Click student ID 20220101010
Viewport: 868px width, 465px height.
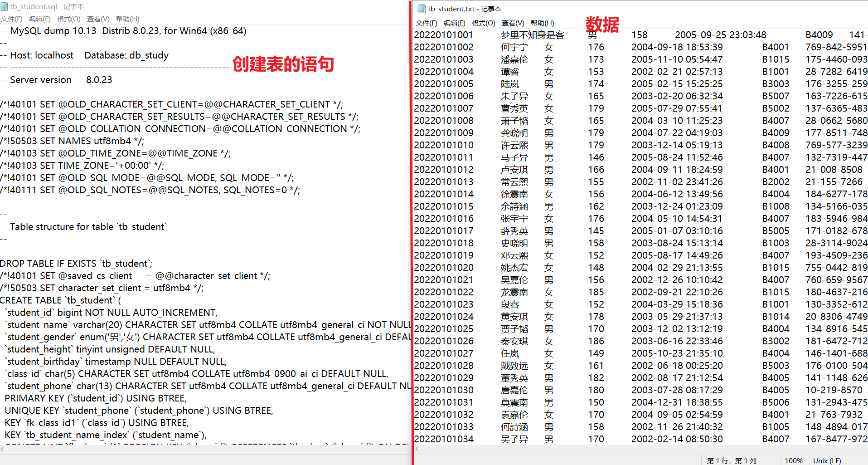pos(443,145)
